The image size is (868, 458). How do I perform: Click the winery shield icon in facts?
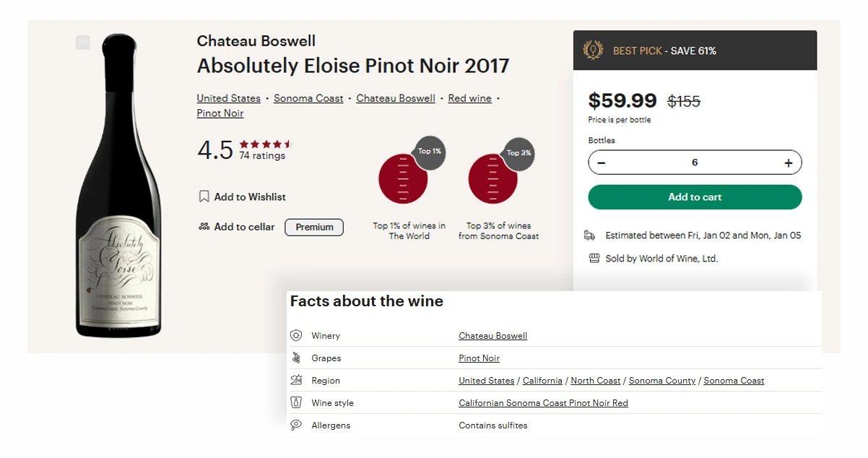pos(296,336)
